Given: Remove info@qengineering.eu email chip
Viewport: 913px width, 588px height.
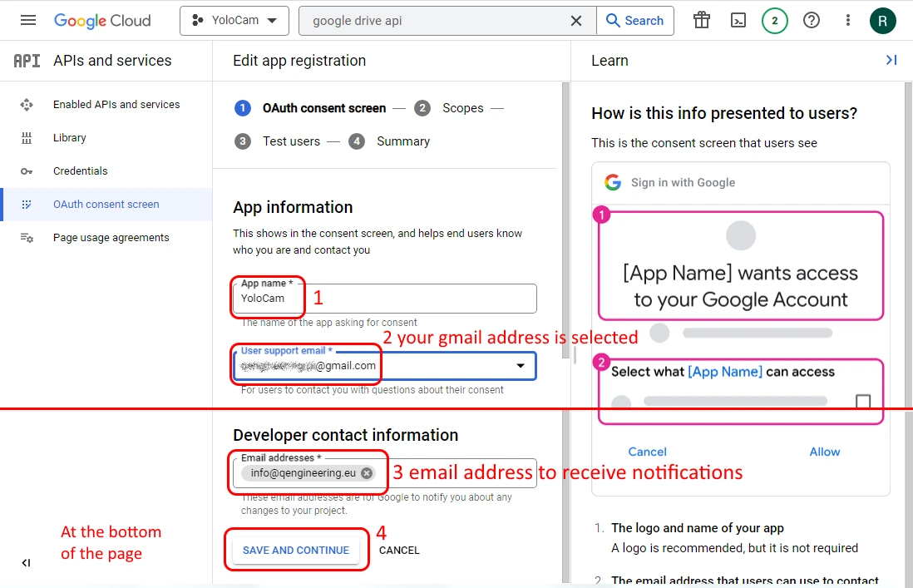Looking at the screenshot, I should pos(366,473).
